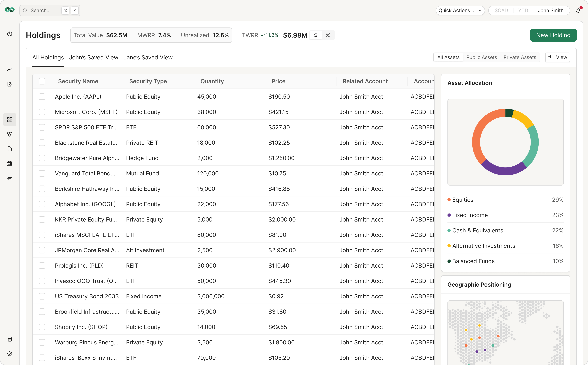Screen dimensions: 588x365
Task: Select the Private Assets filter tab
Action: (x=520, y=57)
